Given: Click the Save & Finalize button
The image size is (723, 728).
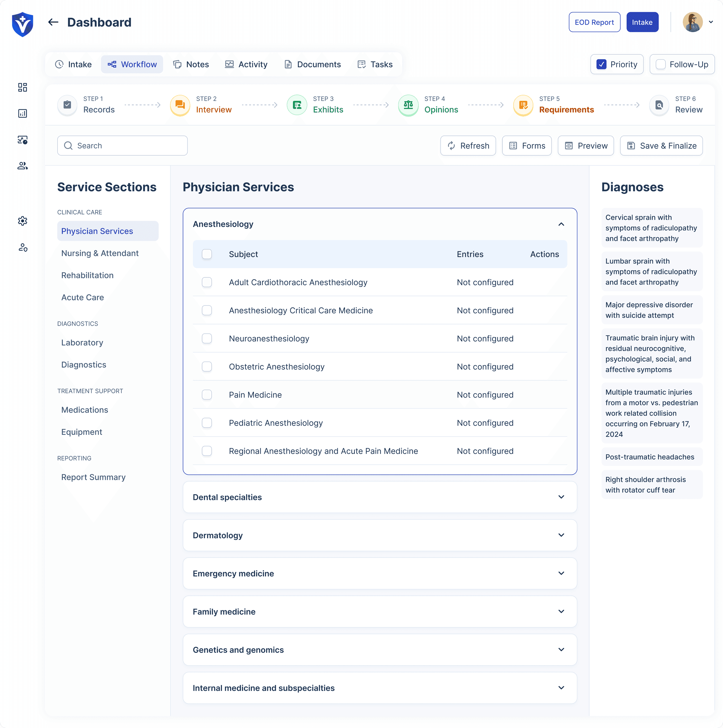Looking at the screenshot, I should click(661, 146).
